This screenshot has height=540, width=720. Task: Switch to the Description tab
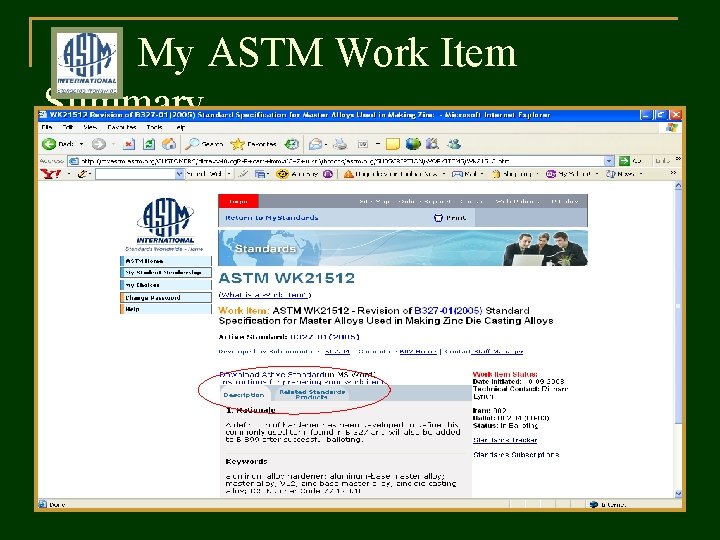pos(244,394)
